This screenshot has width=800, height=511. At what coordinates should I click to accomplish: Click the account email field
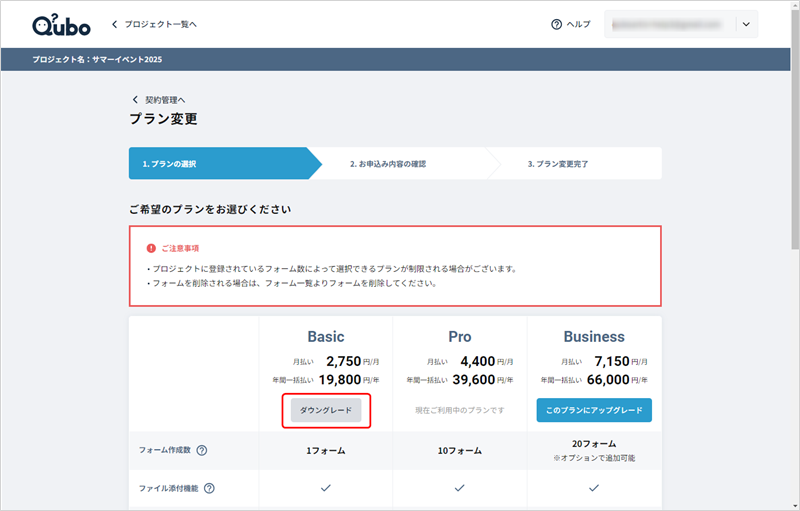[668, 25]
